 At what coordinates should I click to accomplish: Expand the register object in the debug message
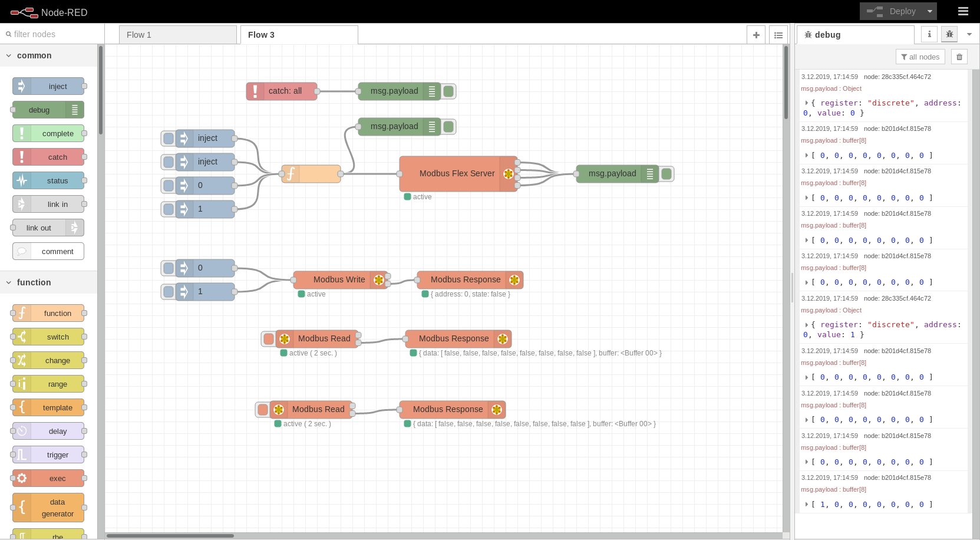pos(806,103)
